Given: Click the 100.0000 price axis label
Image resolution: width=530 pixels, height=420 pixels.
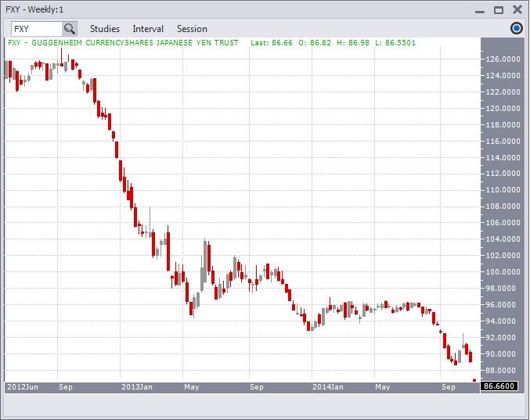Looking at the screenshot, I should tap(503, 271).
